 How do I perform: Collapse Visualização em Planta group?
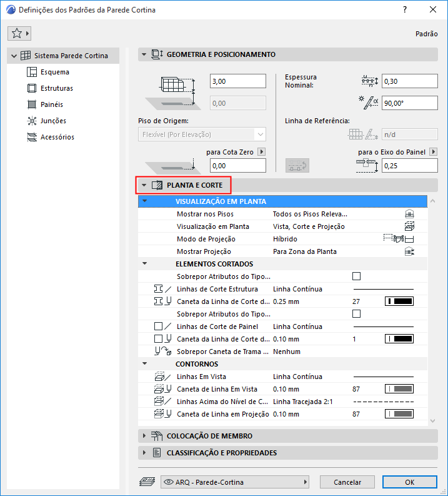coord(145,201)
